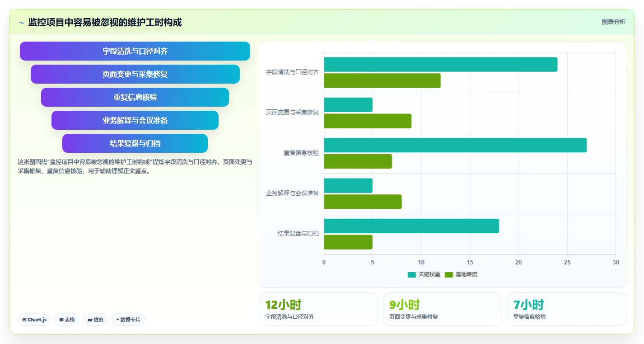The image size is (644, 344).
Task: Toggle the 关键权重 legend entry
Action: 424,274
